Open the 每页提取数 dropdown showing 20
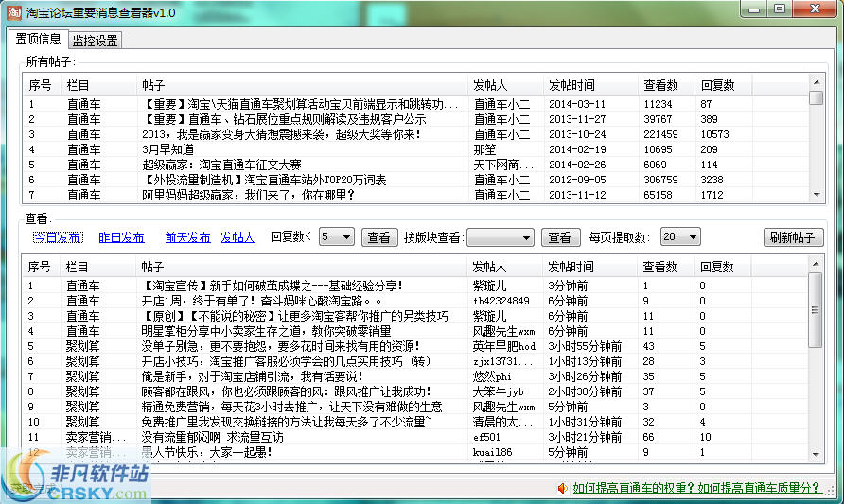 coord(680,236)
